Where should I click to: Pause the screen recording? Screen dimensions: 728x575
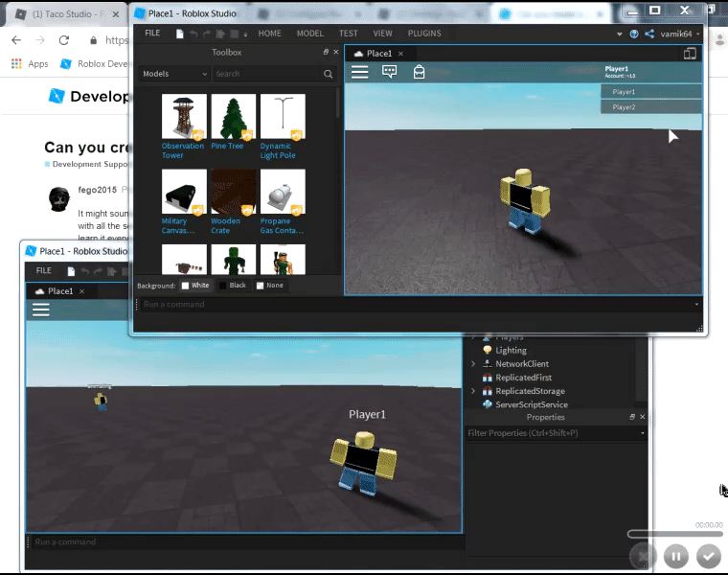coord(675,556)
